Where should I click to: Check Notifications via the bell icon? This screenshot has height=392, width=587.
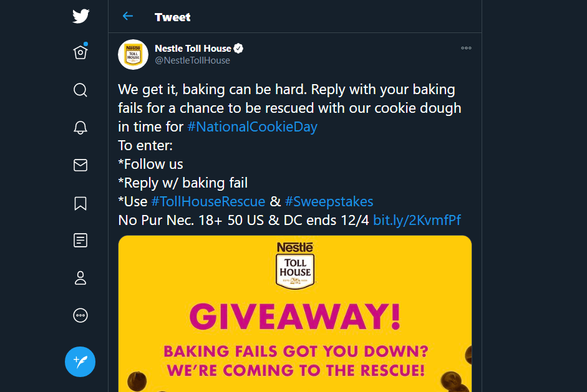[80, 127]
